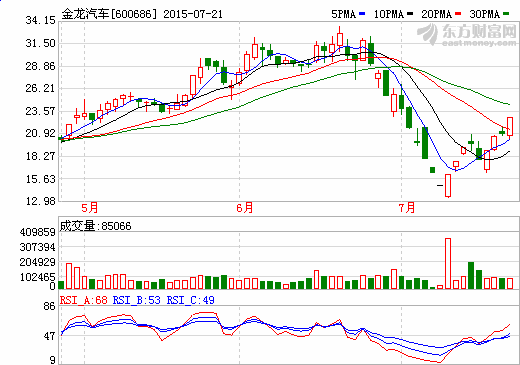Click the 12.98 price axis label
The image size is (520, 365).
click(x=41, y=201)
